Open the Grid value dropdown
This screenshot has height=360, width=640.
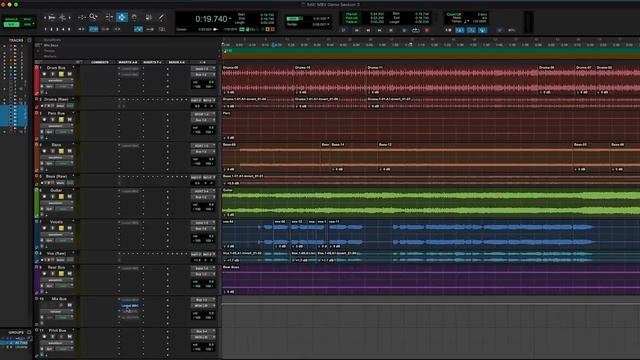click(328, 18)
